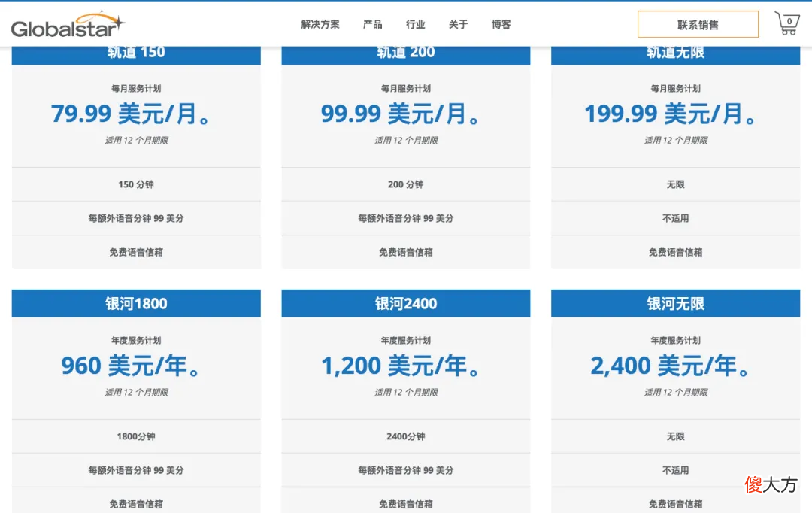
Task: Go to the 博客 page
Action: (501, 24)
